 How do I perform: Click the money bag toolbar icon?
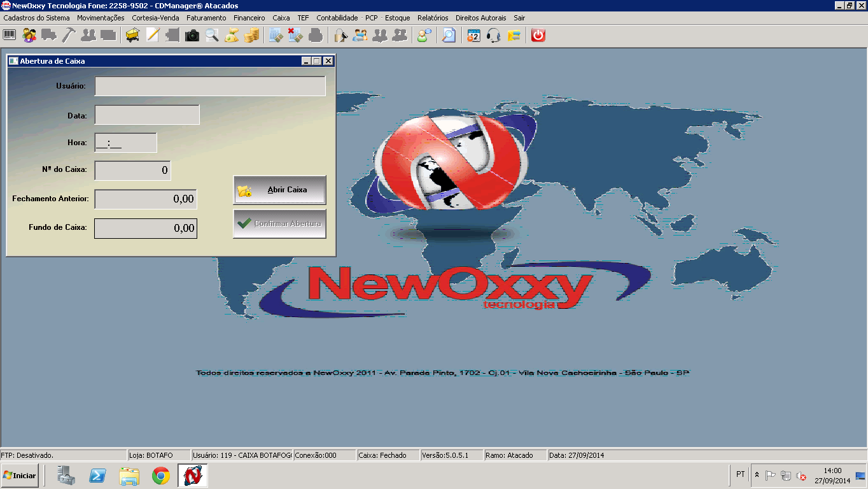[231, 36]
